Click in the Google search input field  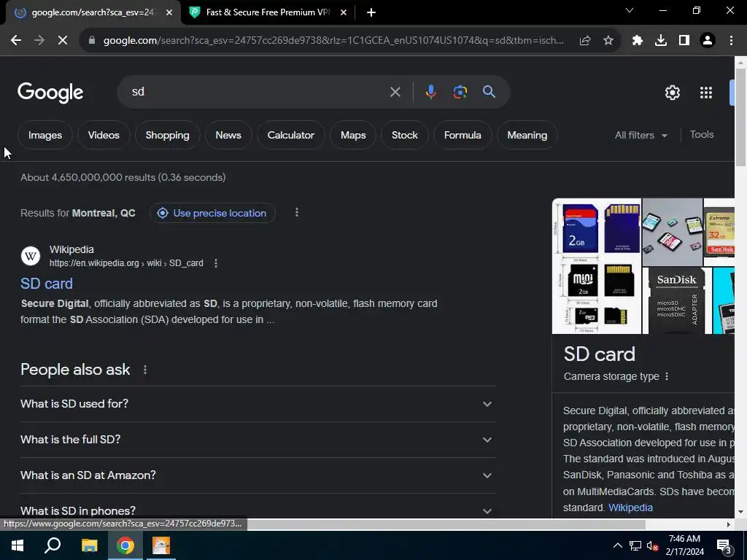tap(258, 92)
